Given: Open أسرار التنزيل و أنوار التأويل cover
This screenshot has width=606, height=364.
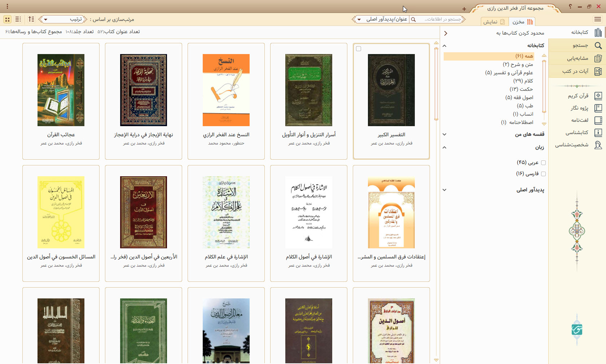Looking at the screenshot, I should click(309, 90).
